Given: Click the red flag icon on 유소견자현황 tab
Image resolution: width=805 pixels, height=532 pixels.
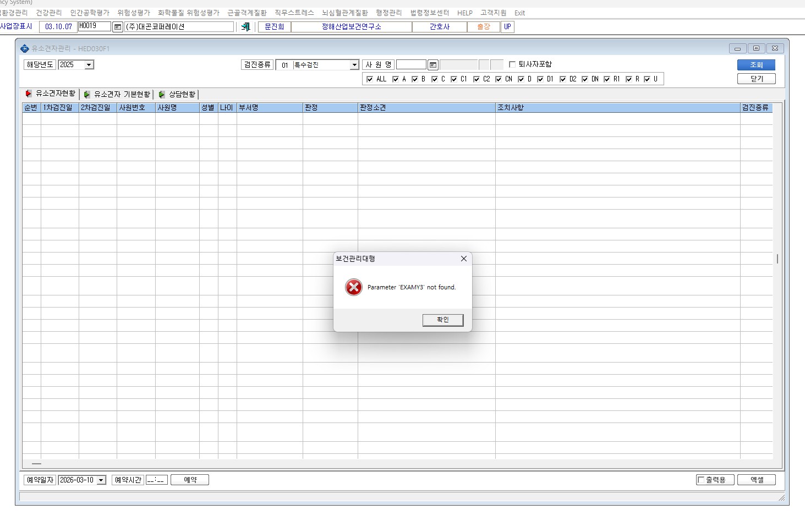Looking at the screenshot, I should tap(29, 94).
